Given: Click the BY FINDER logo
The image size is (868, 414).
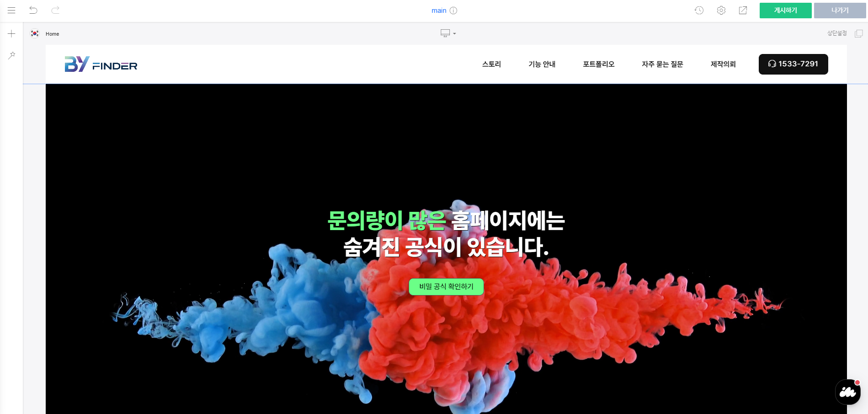Looking at the screenshot, I should pyautogui.click(x=101, y=65).
